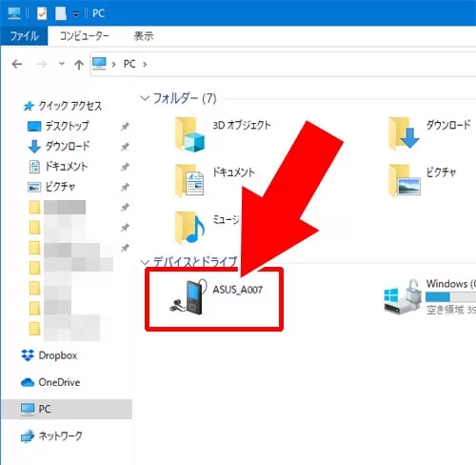Image resolution: width=476 pixels, height=465 pixels.
Task: Click the デスクトップ monitor icon in sidebar
Action: 34,127
